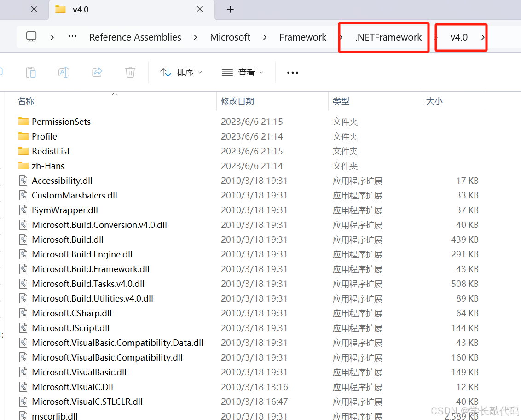Click the Microsoft.Build.Engine.dll file icon
Image resolution: width=521 pixels, height=420 pixels.
pos(23,254)
